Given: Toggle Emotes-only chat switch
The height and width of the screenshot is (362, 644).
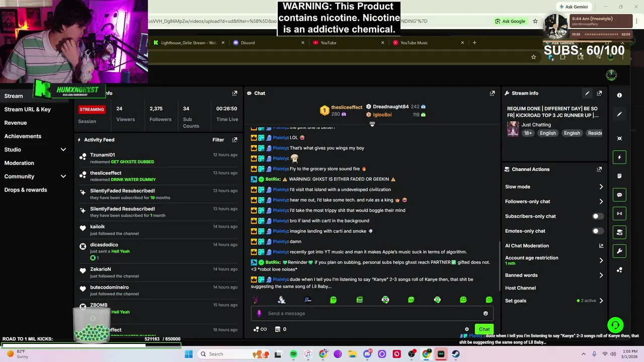Looking at the screenshot, I should point(597,231).
